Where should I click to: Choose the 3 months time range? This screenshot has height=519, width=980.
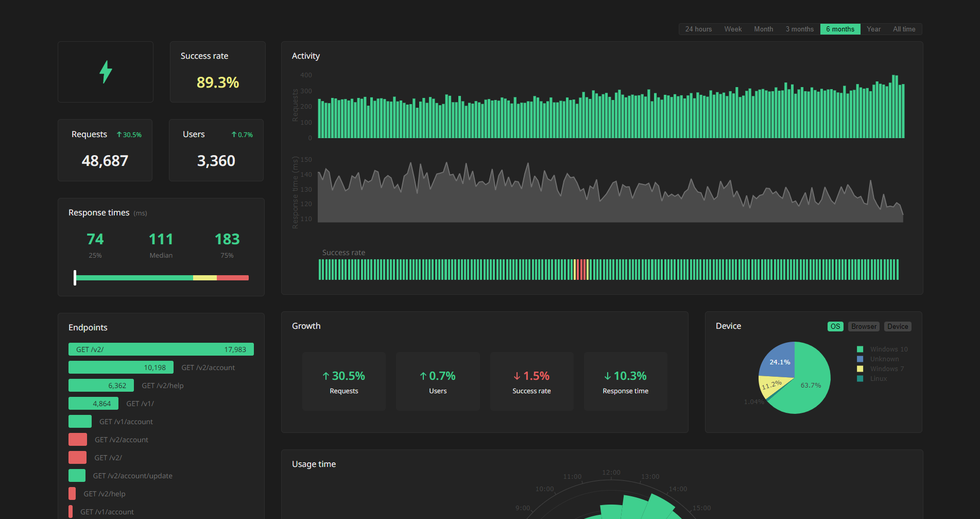[x=799, y=29]
